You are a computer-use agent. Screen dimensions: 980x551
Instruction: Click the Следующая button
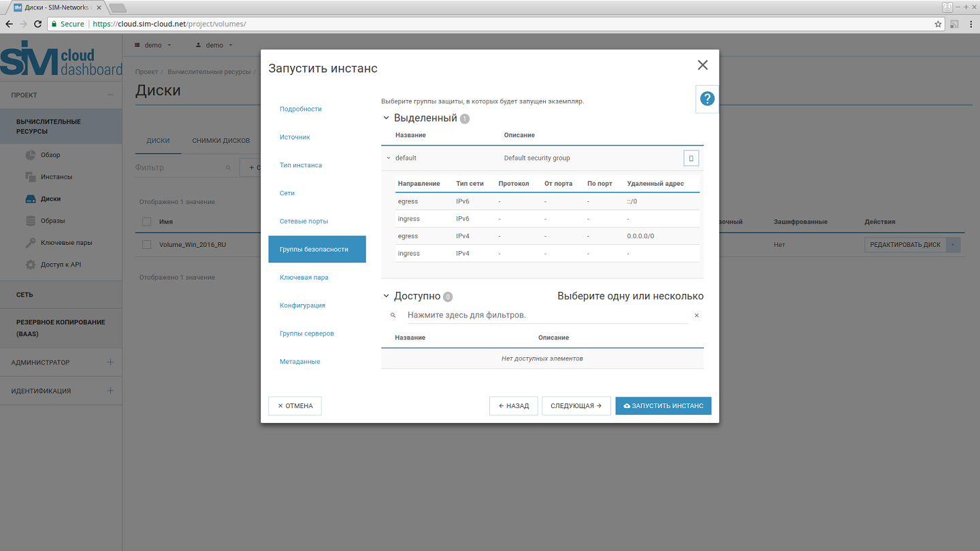pyautogui.click(x=576, y=406)
